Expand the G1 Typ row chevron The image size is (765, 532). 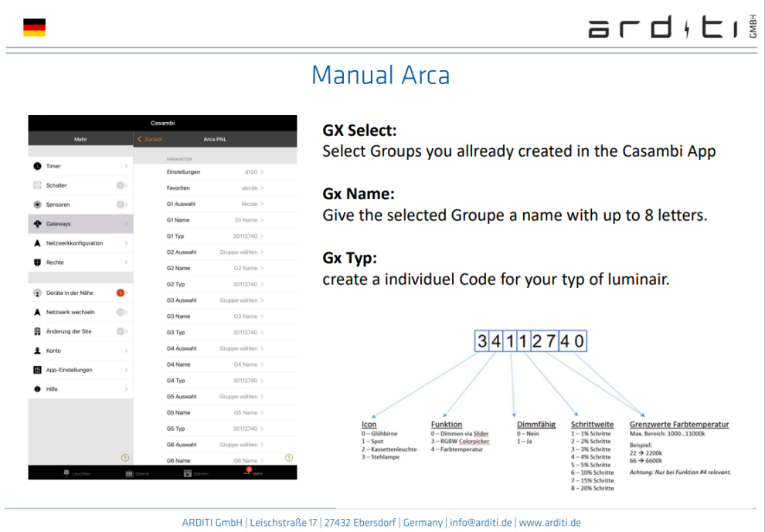click(x=262, y=236)
